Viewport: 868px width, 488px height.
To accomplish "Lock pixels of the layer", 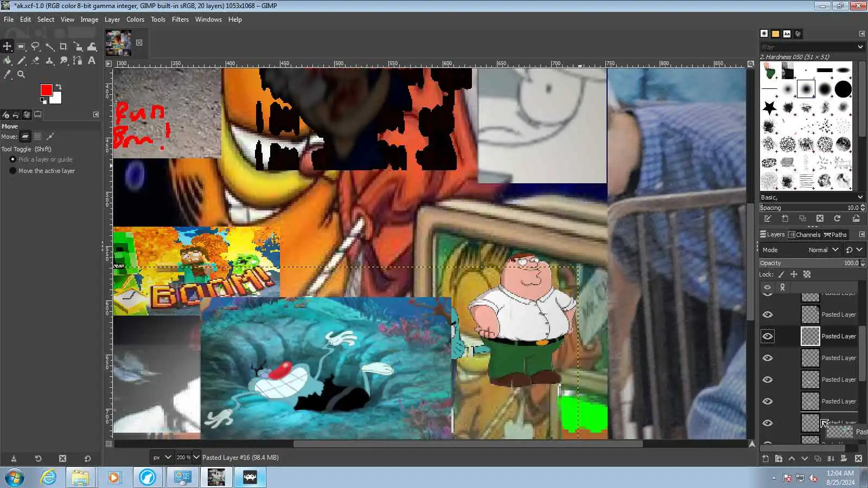I will 781,274.
